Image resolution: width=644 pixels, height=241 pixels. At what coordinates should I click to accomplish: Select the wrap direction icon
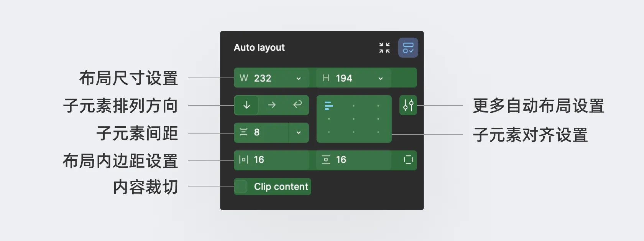pos(297,105)
